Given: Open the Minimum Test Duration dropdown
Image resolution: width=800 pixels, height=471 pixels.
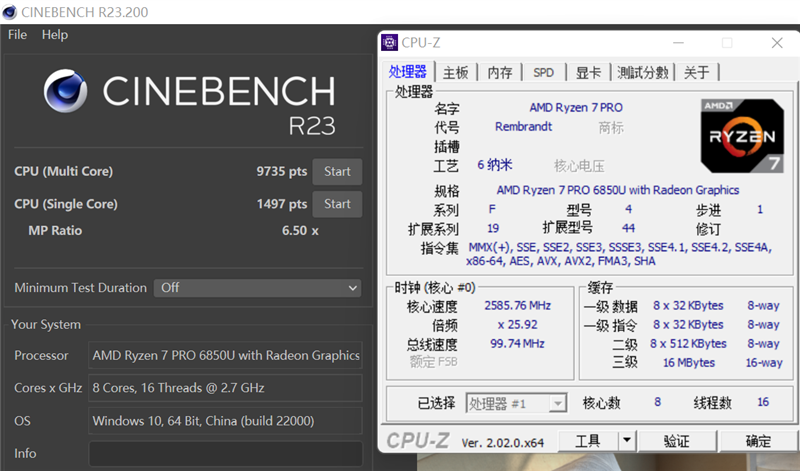Looking at the screenshot, I should click(257, 288).
